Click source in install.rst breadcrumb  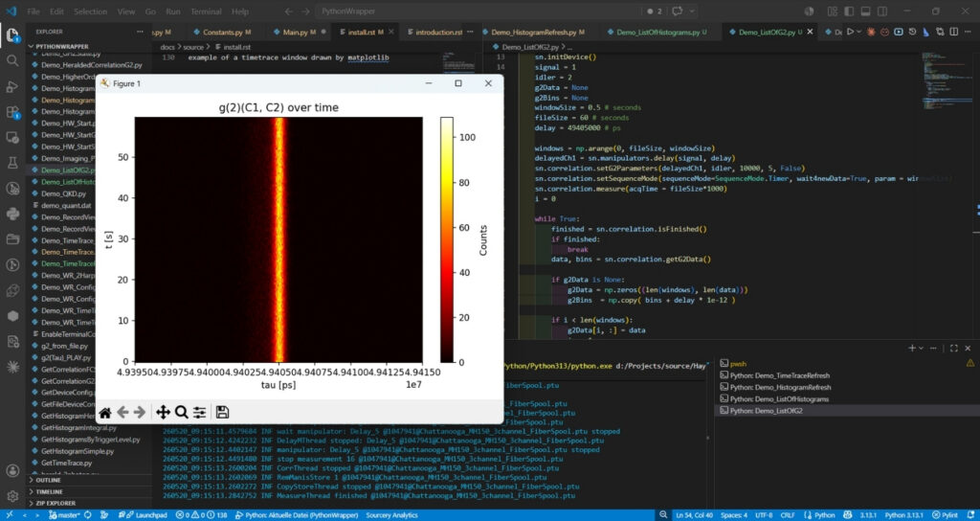(192, 47)
